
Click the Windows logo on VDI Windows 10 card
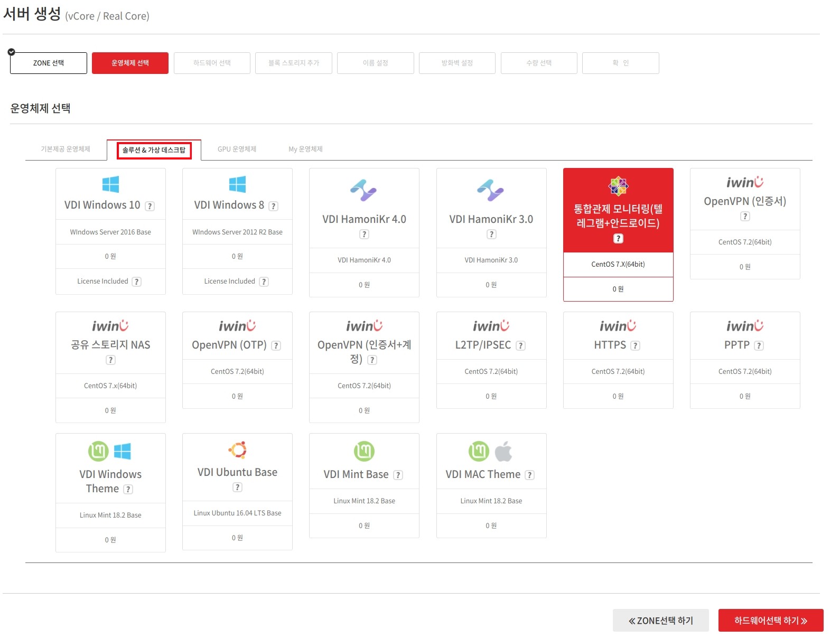(x=110, y=184)
